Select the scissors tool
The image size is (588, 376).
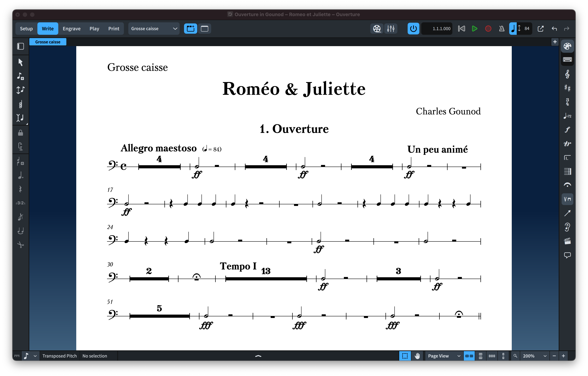click(x=21, y=245)
